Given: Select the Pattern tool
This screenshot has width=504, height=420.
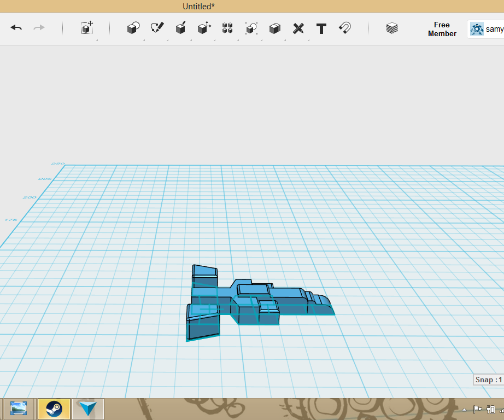Looking at the screenshot, I should coord(227,28).
